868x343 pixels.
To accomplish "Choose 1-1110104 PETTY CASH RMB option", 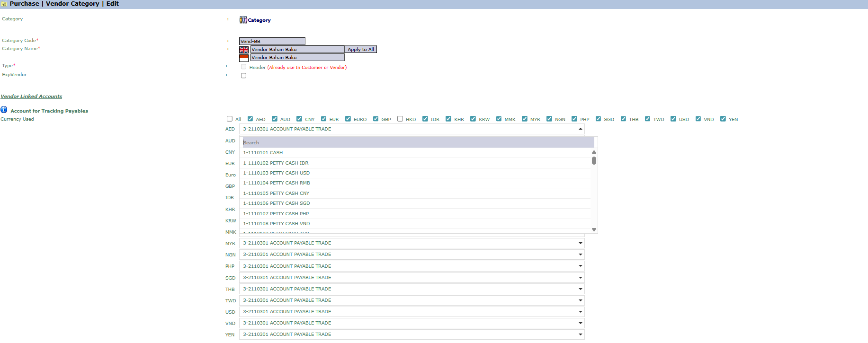I will coord(415,183).
